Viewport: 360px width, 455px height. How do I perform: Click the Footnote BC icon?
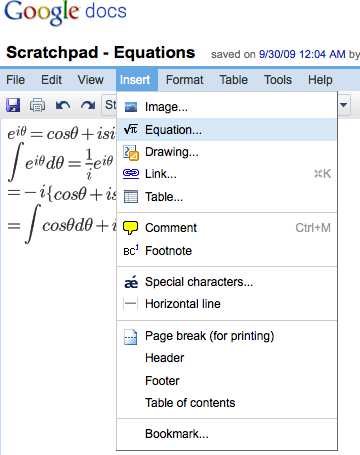click(x=131, y=251)
